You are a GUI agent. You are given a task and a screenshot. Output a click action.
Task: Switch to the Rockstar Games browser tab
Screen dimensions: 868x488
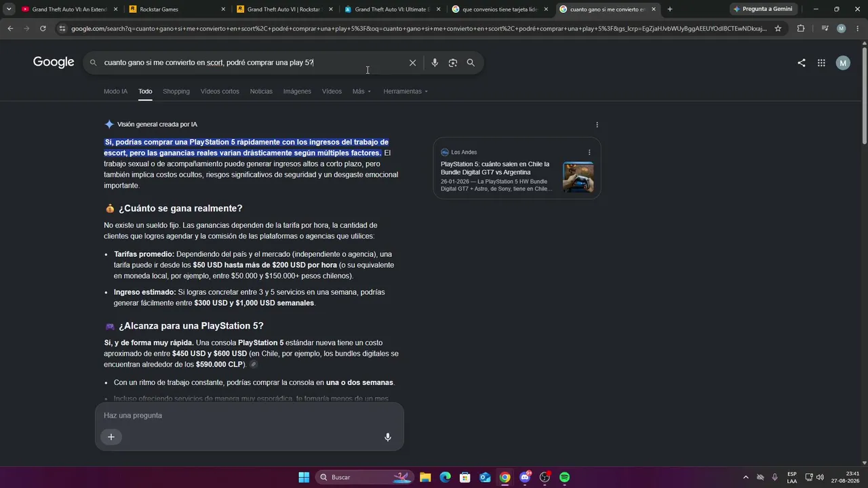click(177, 9)
